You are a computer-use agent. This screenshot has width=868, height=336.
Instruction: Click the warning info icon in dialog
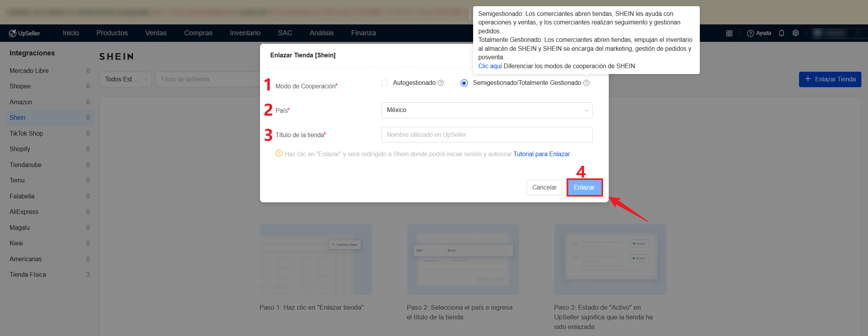coord(279,153)
